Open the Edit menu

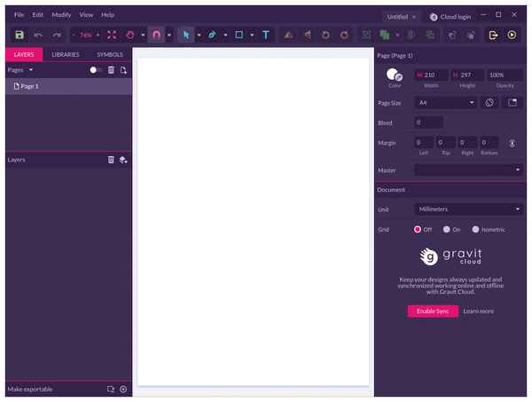coord(37,14)
